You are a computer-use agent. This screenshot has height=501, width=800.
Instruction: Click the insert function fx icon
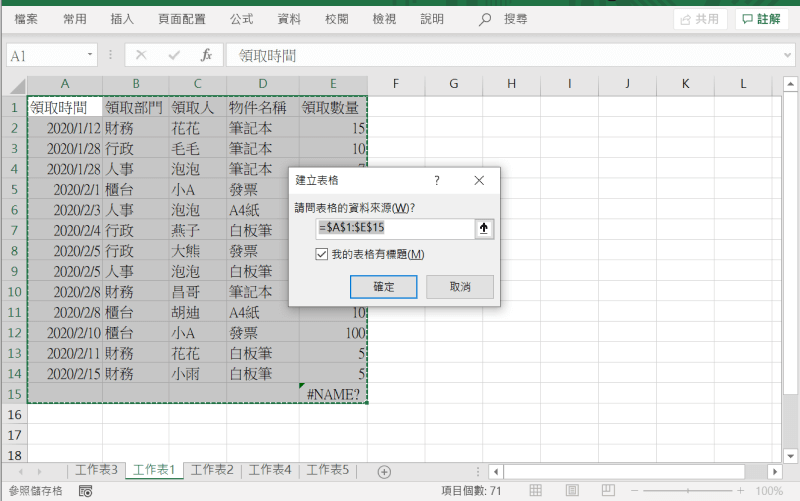point(206,55)
